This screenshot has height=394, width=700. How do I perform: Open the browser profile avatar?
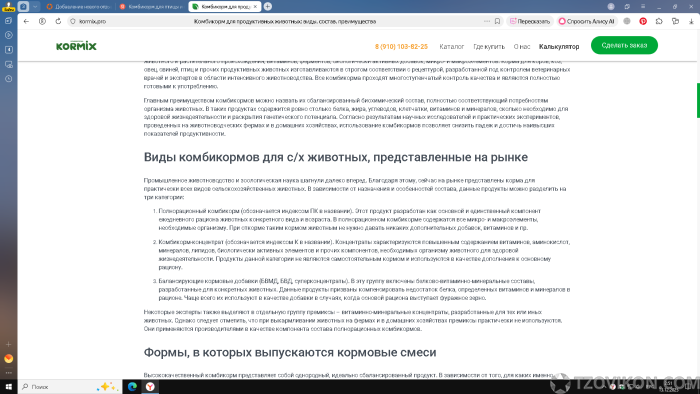(x=8, y=6)
